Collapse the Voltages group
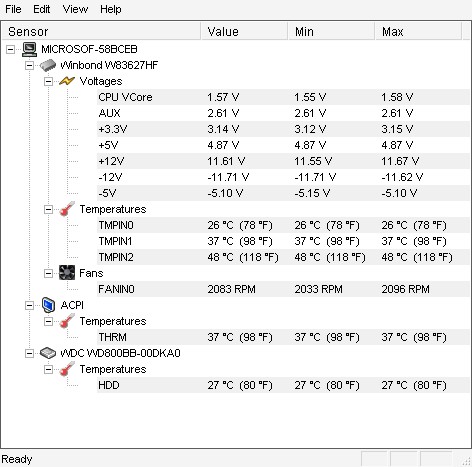 (x=48, y=81)
